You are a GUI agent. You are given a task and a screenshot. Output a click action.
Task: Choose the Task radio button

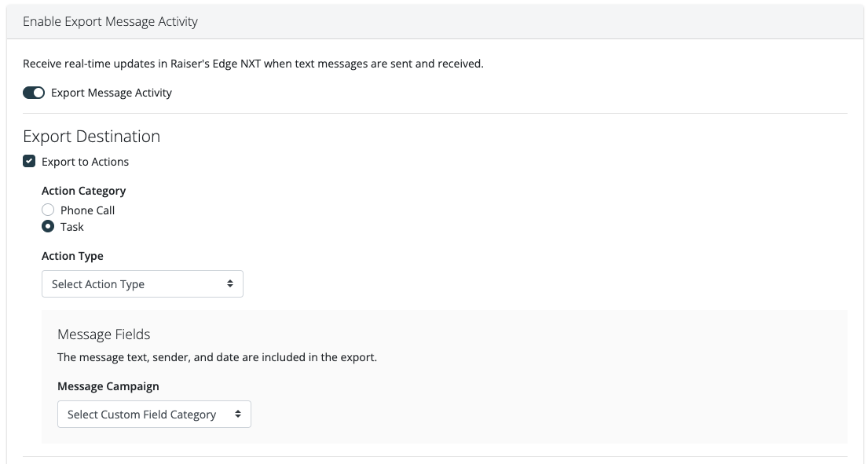tap(48, 227)
